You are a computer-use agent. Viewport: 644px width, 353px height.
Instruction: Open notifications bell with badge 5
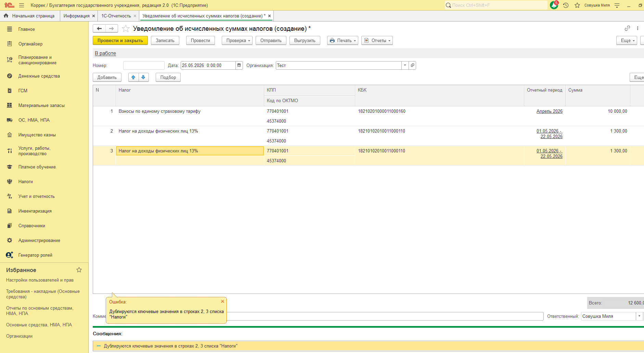[x=554, y=5]
